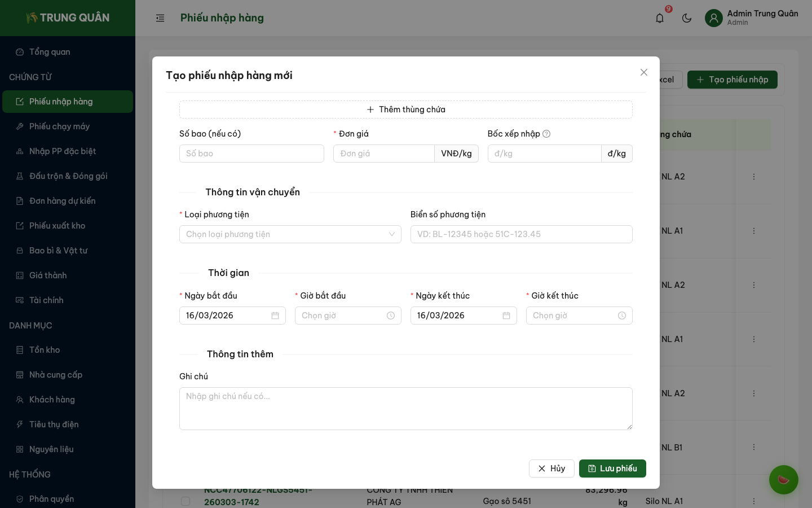Toggle dark mode with the moon icon

click(687, 18)
